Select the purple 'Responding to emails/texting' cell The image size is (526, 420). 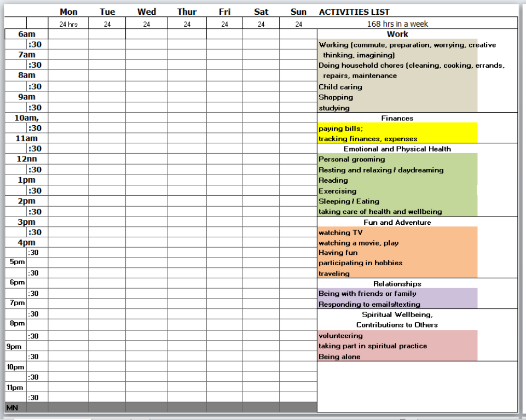pos(369,304)
